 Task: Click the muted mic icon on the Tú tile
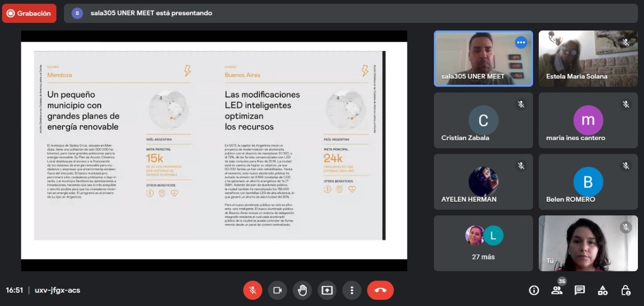(626, 228)
